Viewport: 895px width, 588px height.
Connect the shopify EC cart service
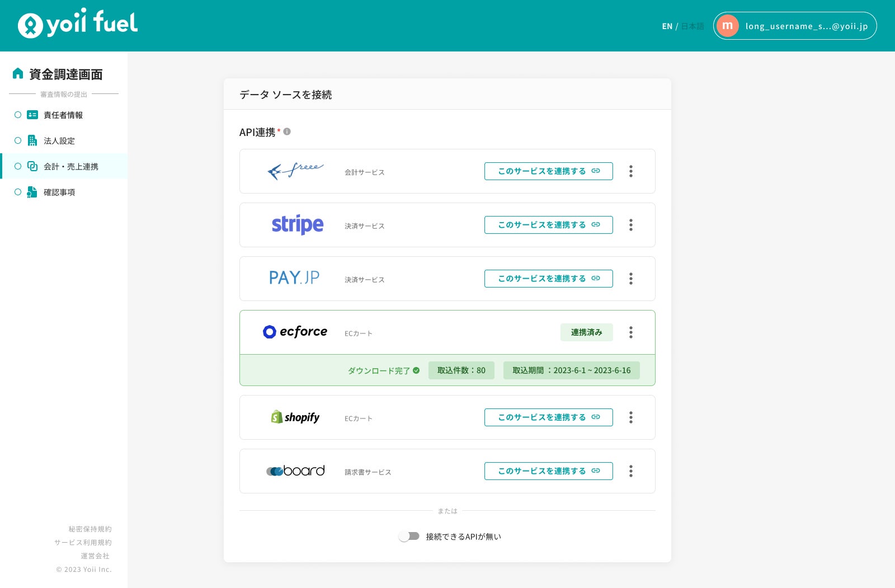tap(549, 417)
